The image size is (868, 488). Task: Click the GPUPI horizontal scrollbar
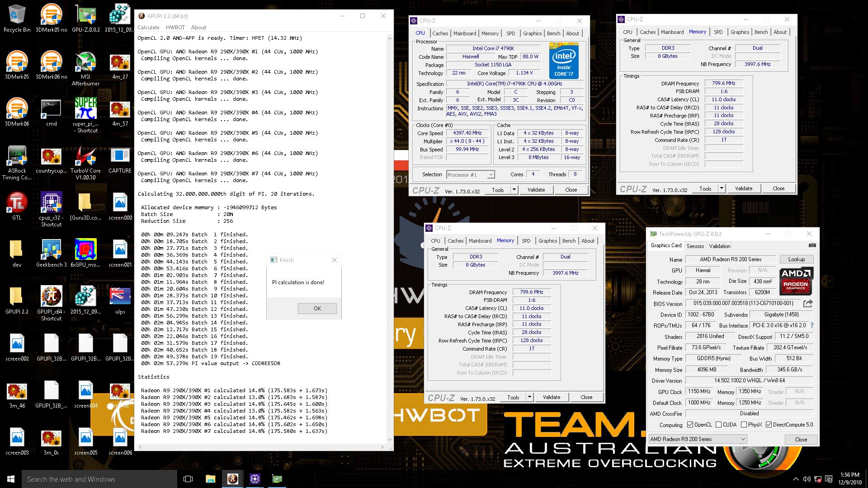tap(261, 447)
